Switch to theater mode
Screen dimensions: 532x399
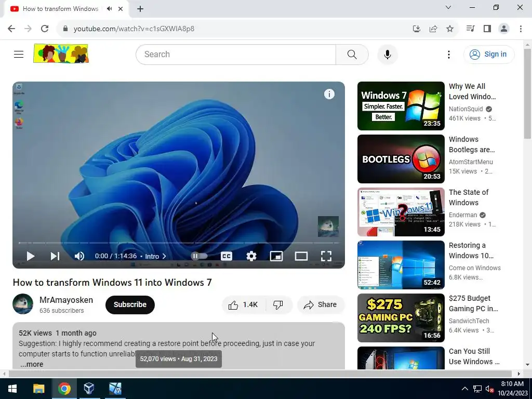click(x=301, y=256)
